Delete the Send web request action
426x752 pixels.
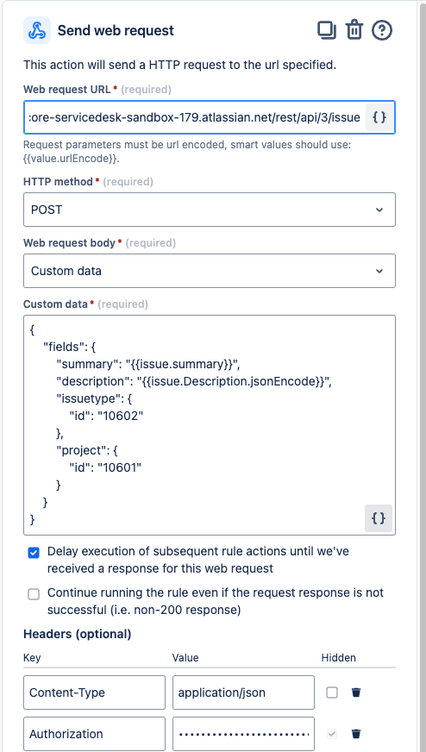click(x=355, y=31)
